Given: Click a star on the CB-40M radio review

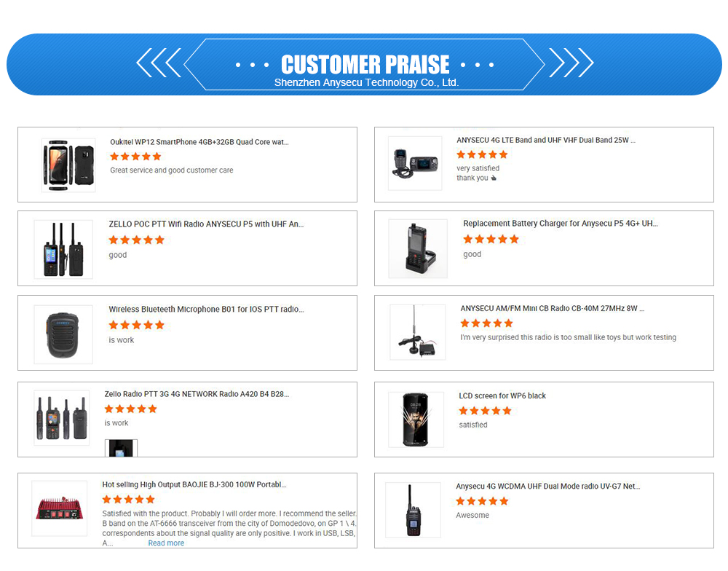Looking at the screenshot, I should (x=486, y=323).
